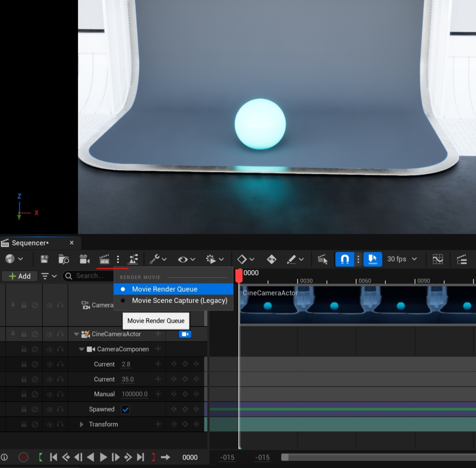Click the Save Sequence icon in toolbar

(45, 259)
